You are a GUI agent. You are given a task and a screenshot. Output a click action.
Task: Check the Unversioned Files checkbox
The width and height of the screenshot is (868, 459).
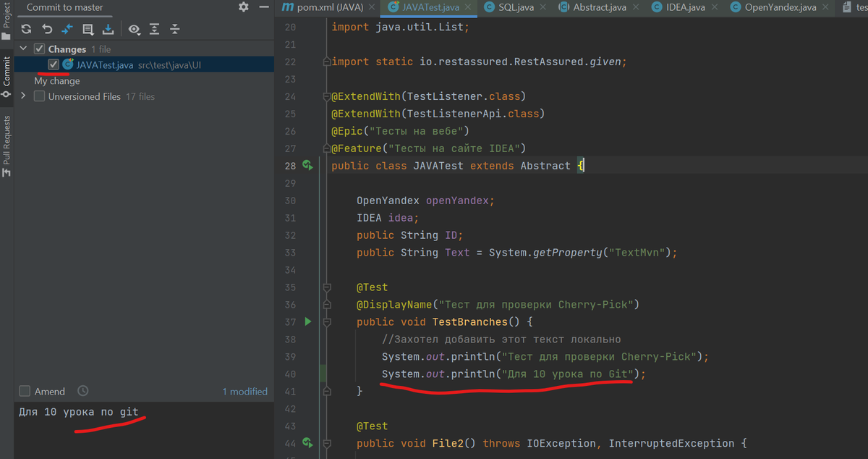point(39,96)
